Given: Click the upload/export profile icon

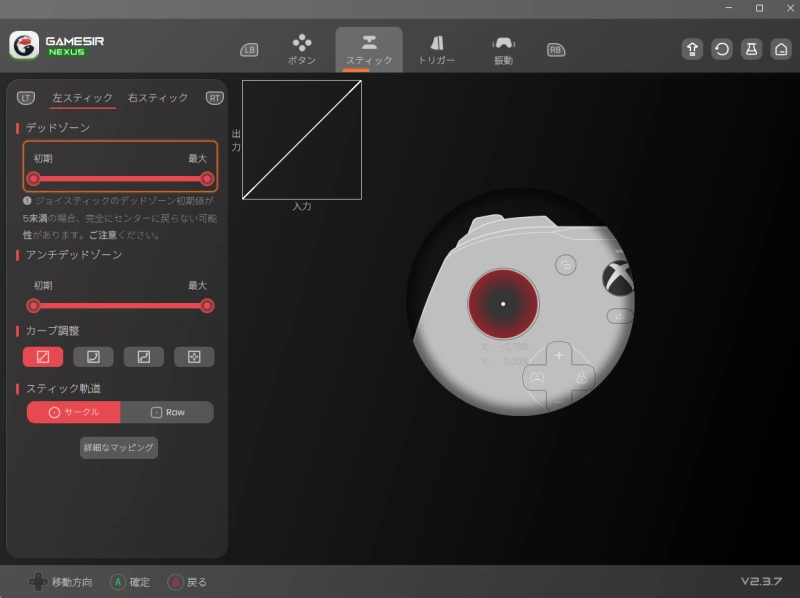Looking at the screenshot, I should click(x=692, y=50).
